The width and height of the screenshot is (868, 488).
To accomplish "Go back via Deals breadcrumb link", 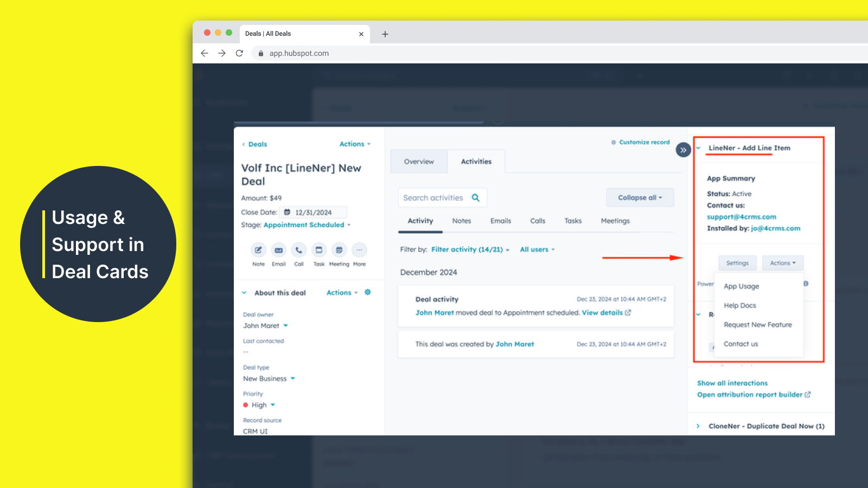I will 255,144.
